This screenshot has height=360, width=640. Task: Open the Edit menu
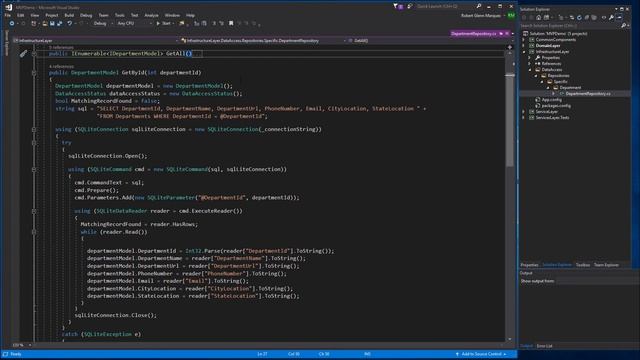point(20,15)
